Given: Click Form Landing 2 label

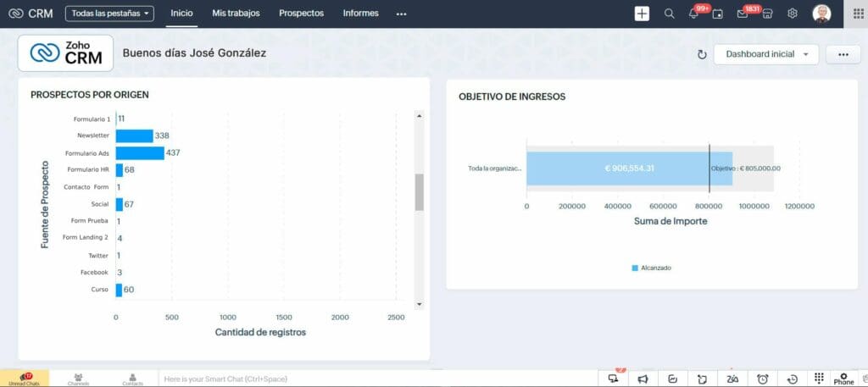Looking at the screenshot, I should [x=86, y=238].
